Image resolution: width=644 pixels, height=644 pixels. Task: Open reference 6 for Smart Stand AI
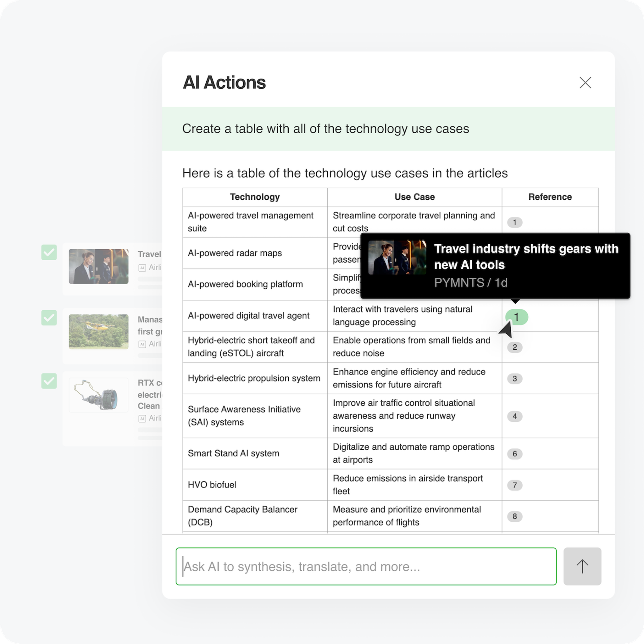click(515, 454)
